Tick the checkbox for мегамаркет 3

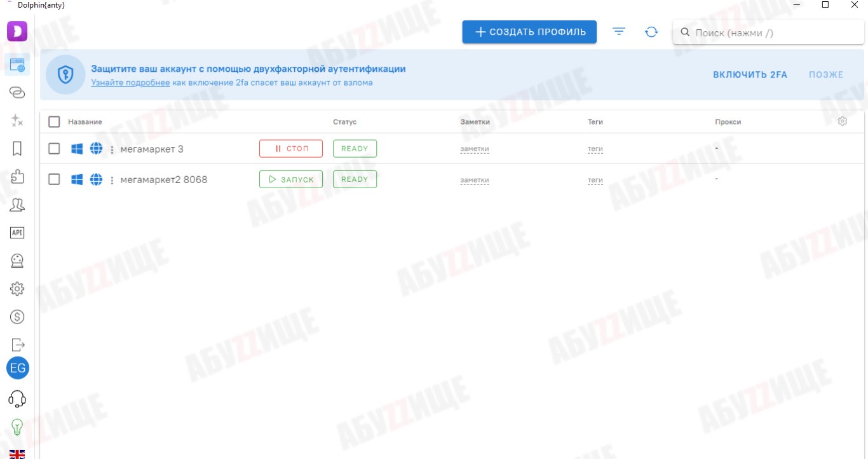pos(54,149)
